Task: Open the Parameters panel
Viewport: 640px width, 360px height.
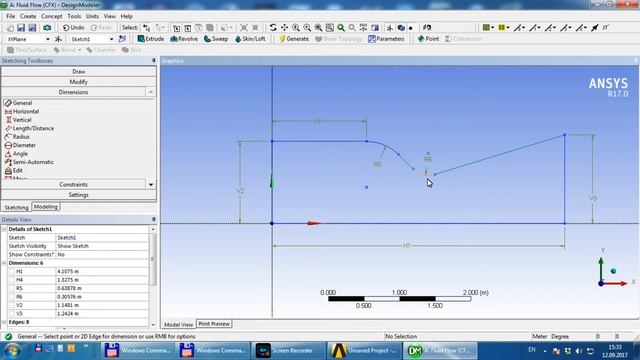Action: pos(386,39)
